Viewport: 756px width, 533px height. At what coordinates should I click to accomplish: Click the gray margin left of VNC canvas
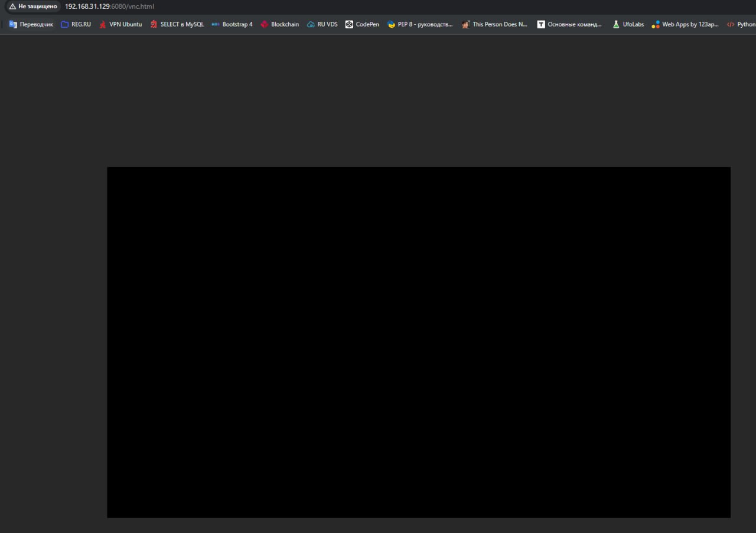[53, 342]
